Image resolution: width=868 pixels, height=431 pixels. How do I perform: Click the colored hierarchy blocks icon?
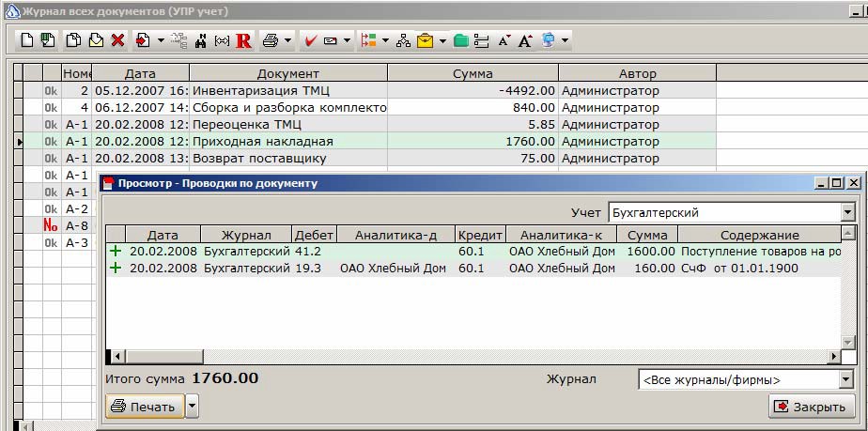click(x=368, y=40)
